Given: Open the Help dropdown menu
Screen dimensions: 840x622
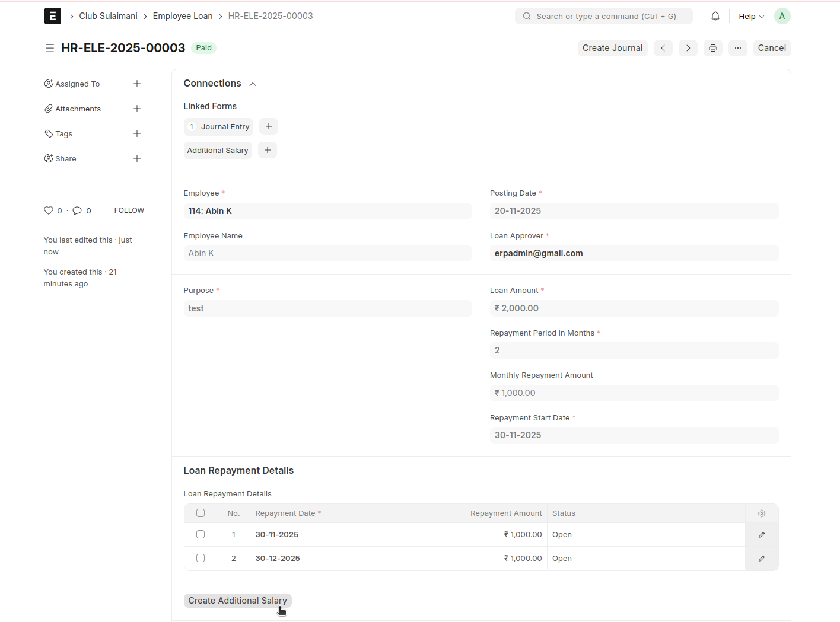Looking at the screenshot, I should coord(750,17).
